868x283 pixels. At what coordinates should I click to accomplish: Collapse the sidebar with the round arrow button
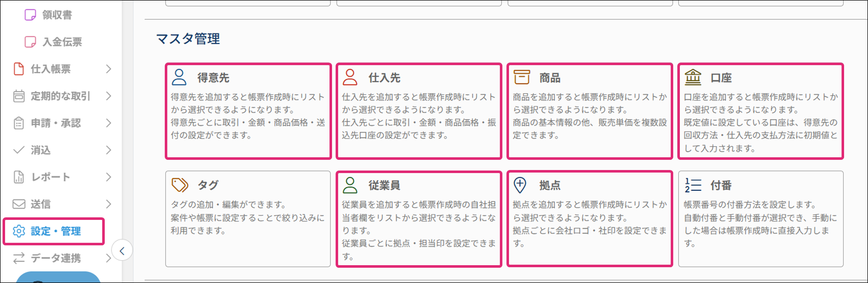click(x=122, y=250)
